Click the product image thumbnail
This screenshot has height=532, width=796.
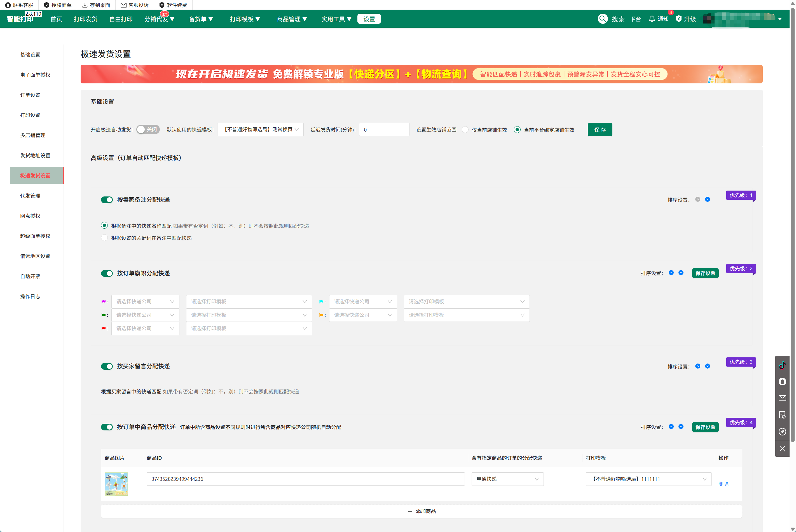[x=116, y=484]
